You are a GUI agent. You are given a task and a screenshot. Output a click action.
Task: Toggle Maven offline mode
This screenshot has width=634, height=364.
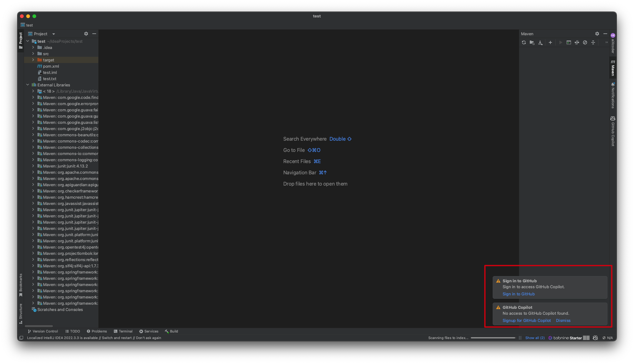(x=577, y=42)
